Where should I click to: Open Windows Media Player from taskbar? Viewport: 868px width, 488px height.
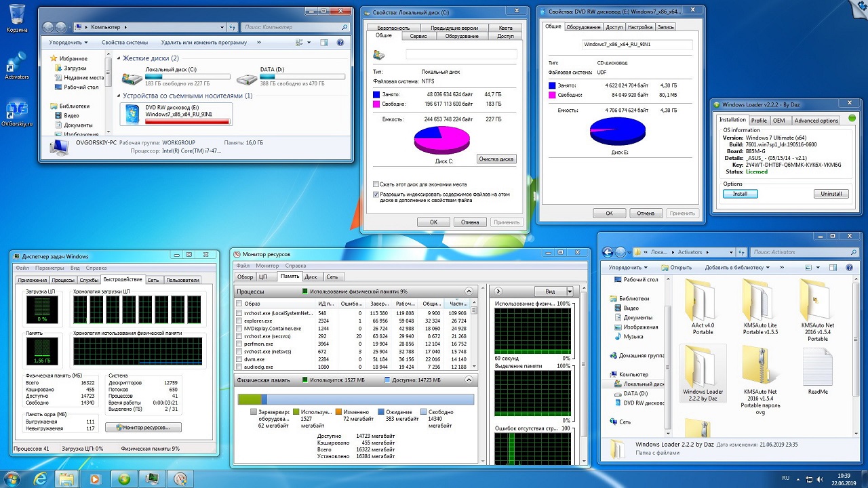(95, 479)
